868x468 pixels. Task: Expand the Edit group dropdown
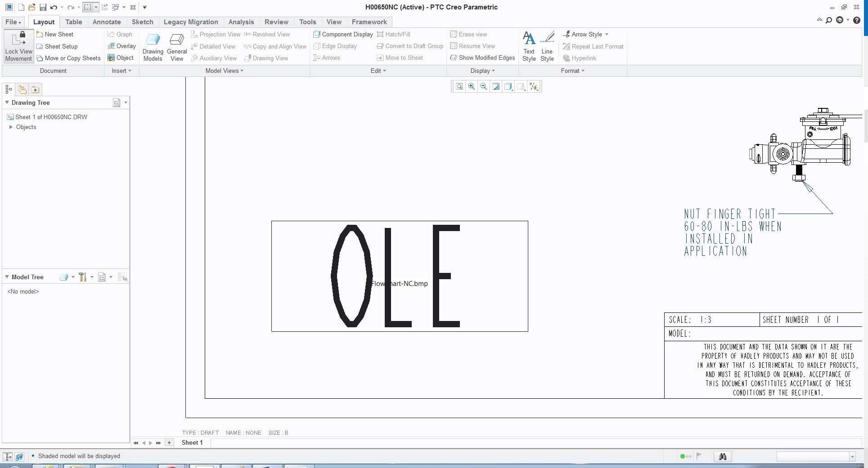tap(378, 71)
